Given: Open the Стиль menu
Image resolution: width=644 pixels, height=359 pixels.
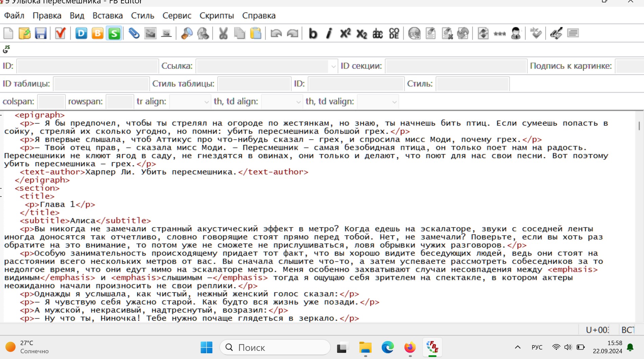Looking at the screenshot, I should pyautogui.click(x=142, y=16).
